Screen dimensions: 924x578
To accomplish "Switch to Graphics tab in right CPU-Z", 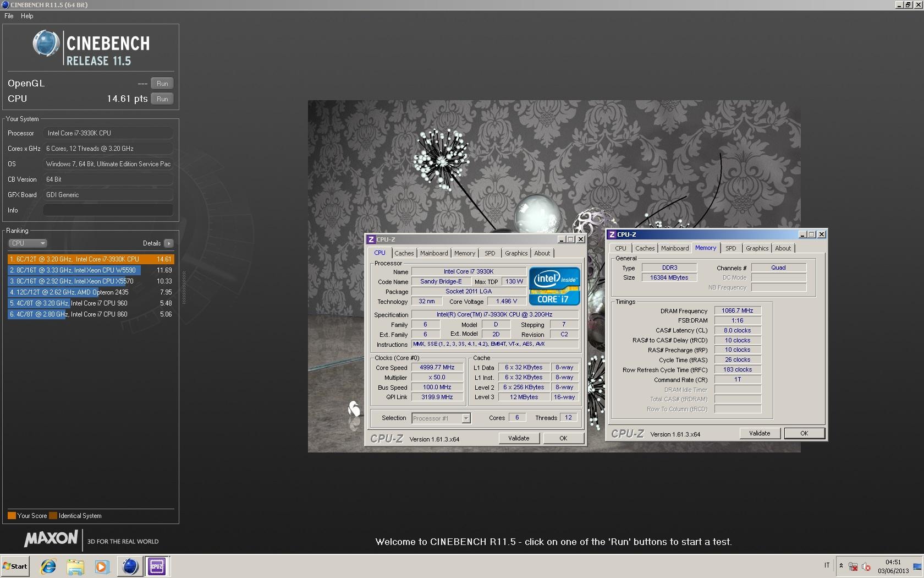I will click(757, 248).
